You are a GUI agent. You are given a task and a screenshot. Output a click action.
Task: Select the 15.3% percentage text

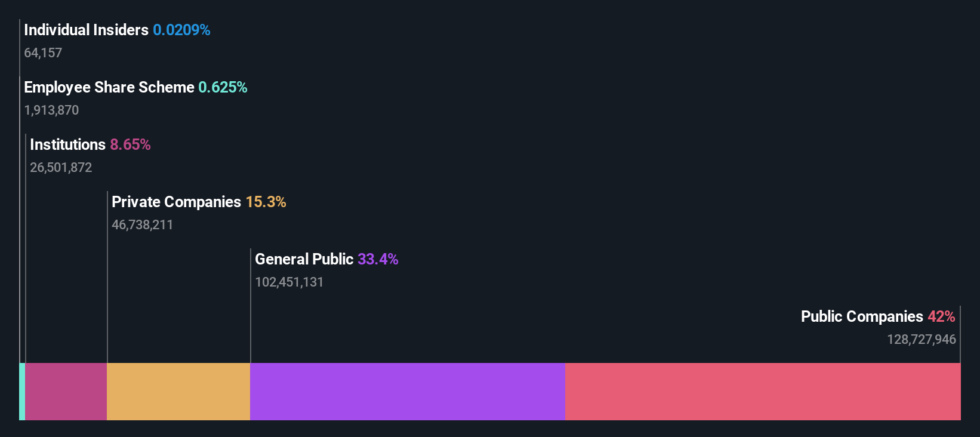pyautogui.click(x=266, y=202)
